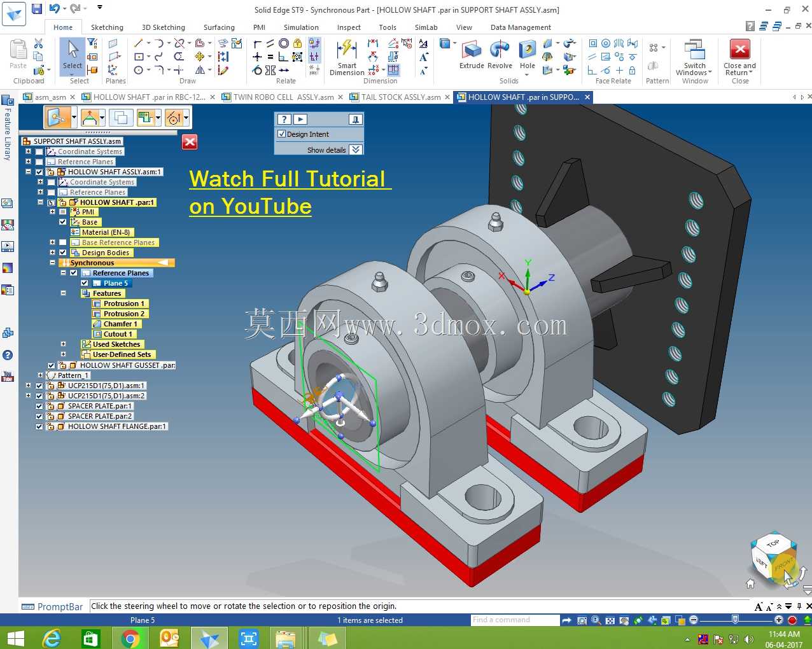Click the Concentric face relate icon

coord(606,43)
